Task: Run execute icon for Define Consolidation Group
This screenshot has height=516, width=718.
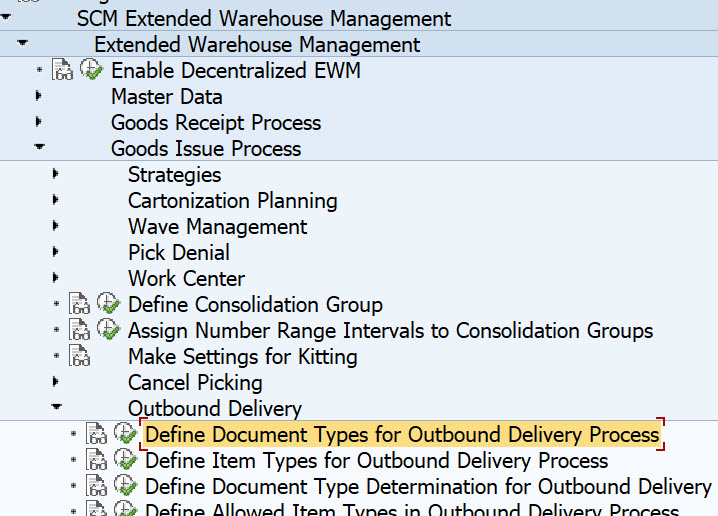Action: point(108,305)
